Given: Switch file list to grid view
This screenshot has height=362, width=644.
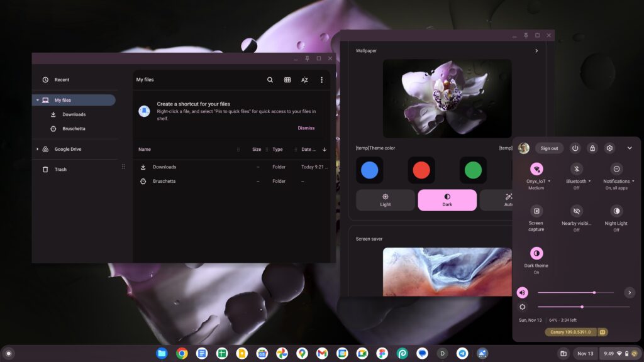Looking at the screenshot, I should pos(287,80).
